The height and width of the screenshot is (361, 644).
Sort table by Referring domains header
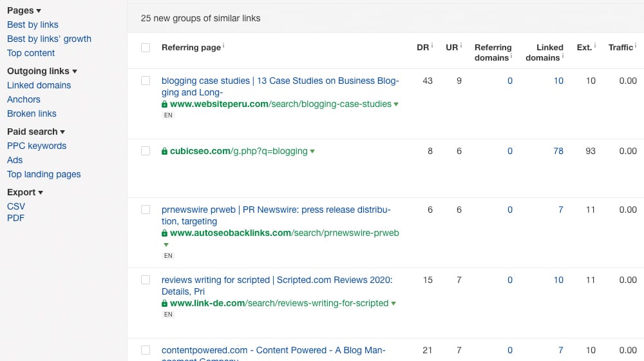coord(493,53)
